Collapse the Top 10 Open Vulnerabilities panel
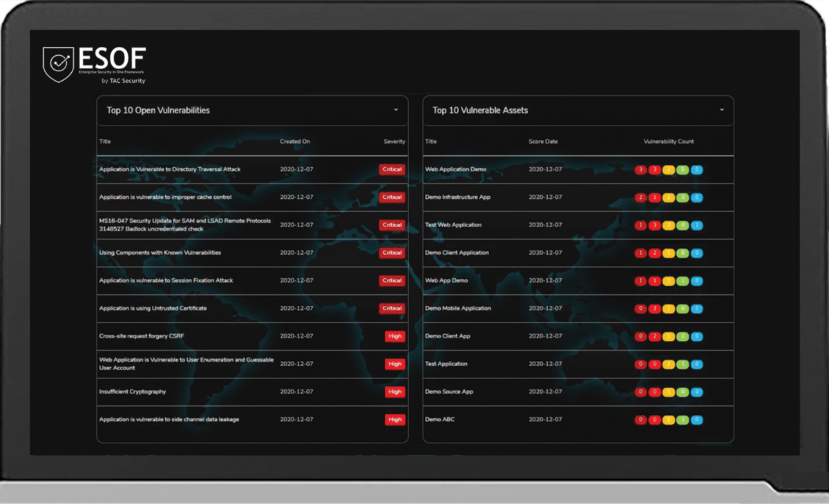Screen dimensions: 829x504 click(396, 110)
